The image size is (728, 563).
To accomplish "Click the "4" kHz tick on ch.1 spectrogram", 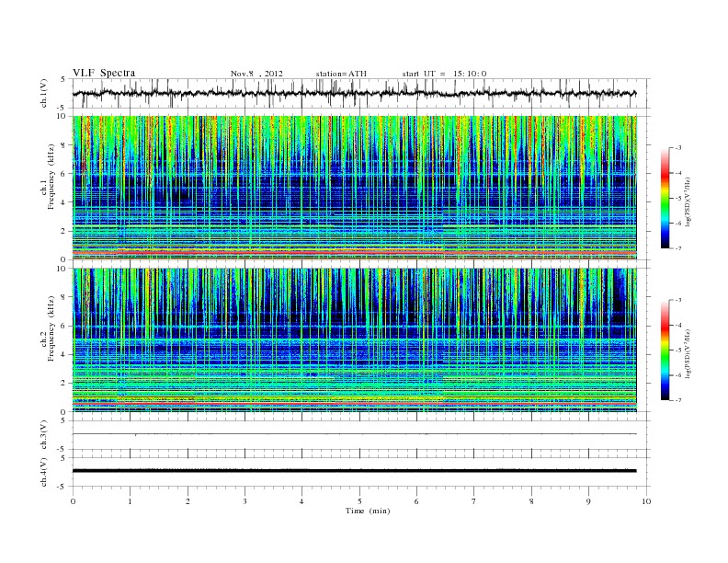I will click(63, 202).
